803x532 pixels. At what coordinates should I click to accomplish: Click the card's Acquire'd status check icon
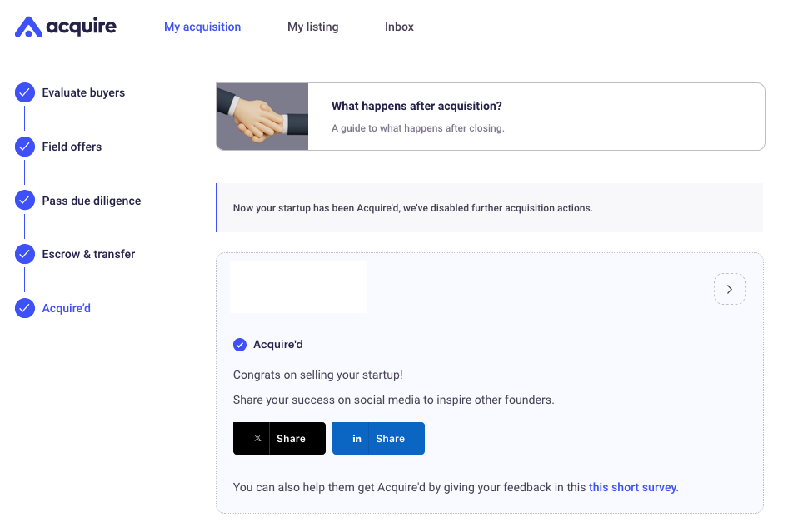(240, 345)
